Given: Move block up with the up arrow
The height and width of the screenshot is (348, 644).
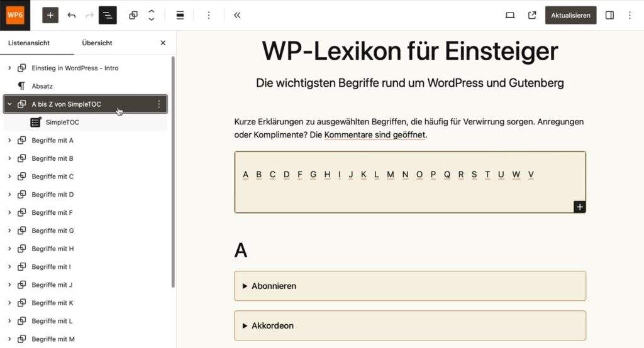Looking at the screenshot, I should click(152, 11).
